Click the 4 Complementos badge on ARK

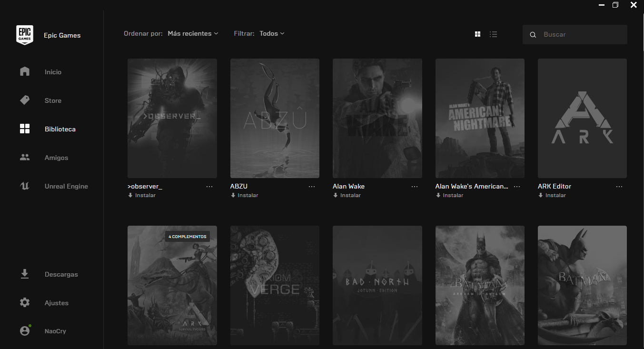(188, 237)
